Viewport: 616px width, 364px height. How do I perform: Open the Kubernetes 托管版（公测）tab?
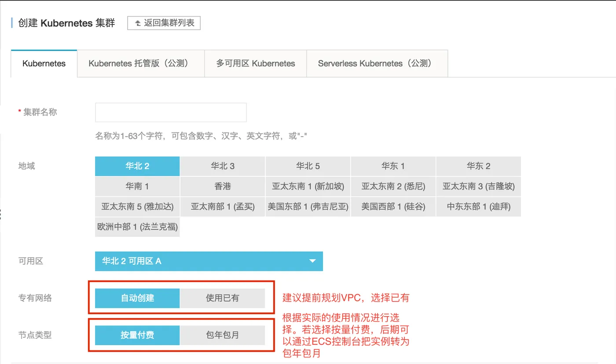click(x=141, y=63)
